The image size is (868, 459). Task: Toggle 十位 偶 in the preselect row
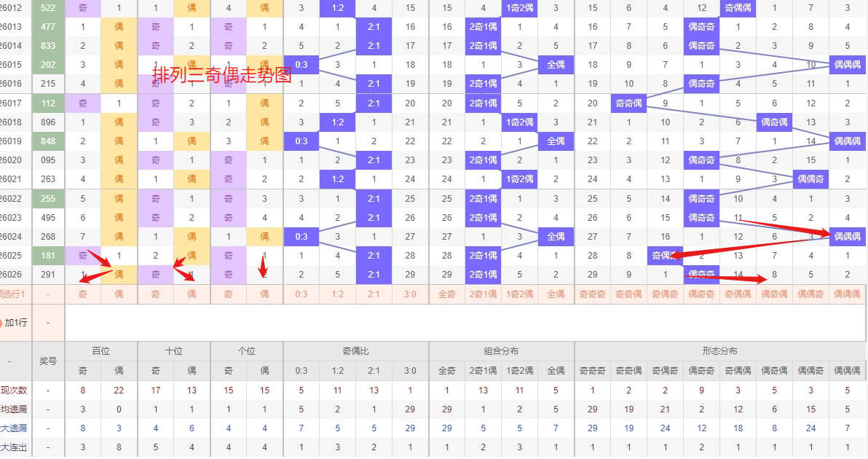tap(192, 294)
